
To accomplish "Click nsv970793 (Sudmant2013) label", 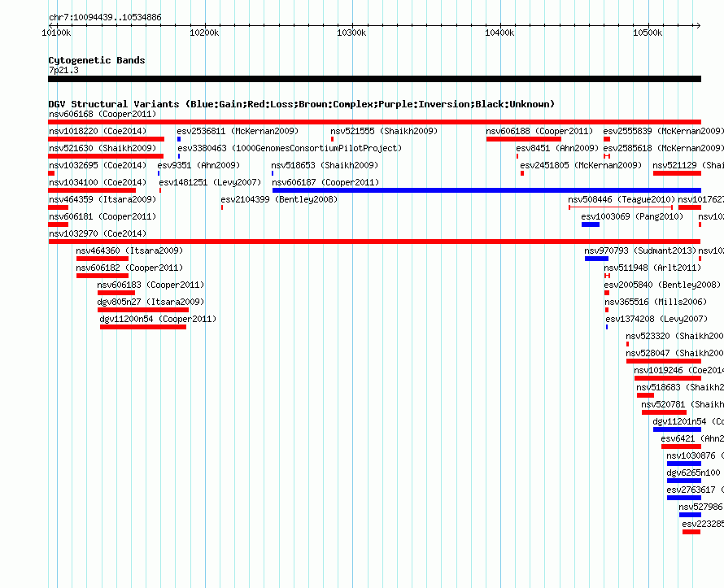I will (640, 250).
